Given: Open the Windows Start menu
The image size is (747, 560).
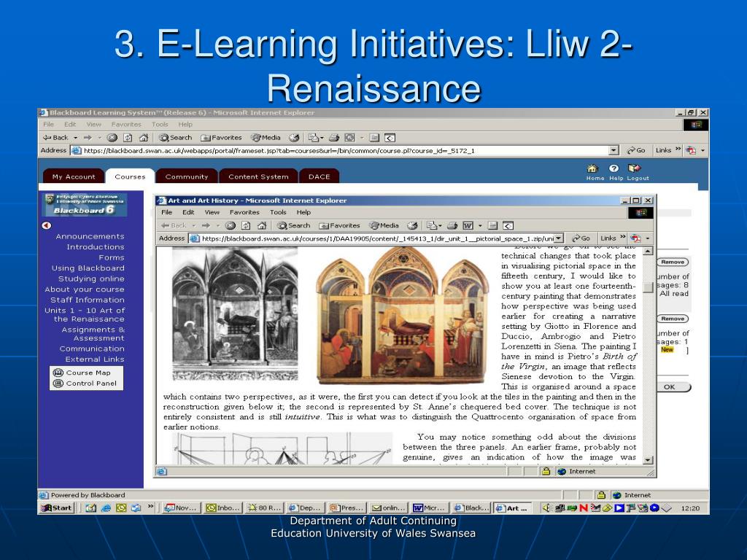Looking at the screenshot, I should click(x=56, y=508).
